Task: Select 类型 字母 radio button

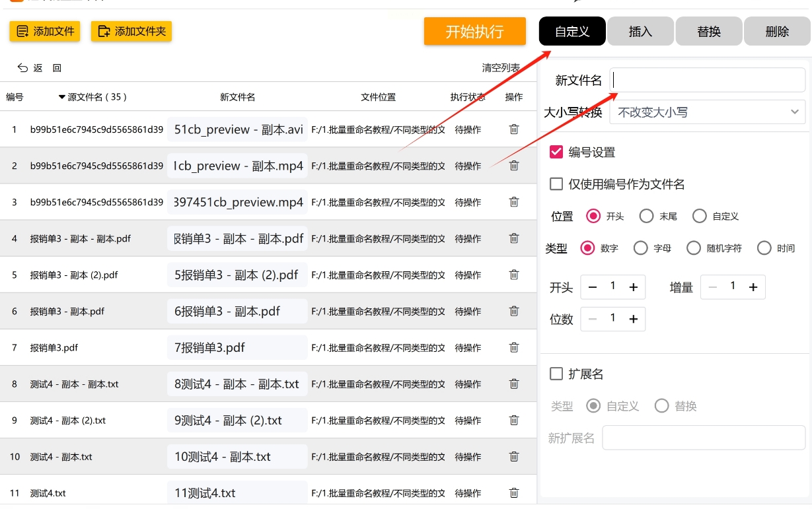Action: [x=640, y=248]
